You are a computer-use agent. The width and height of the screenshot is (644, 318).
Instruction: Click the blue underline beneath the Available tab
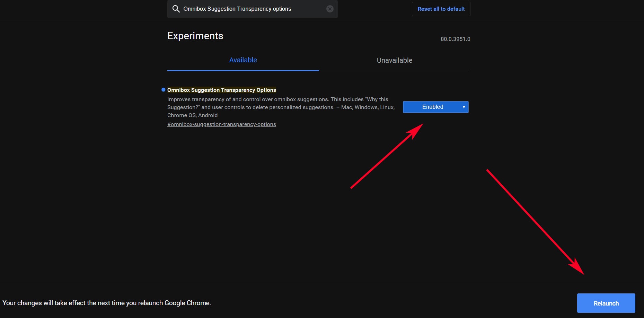pyautogui.click(x=243, y=70)
